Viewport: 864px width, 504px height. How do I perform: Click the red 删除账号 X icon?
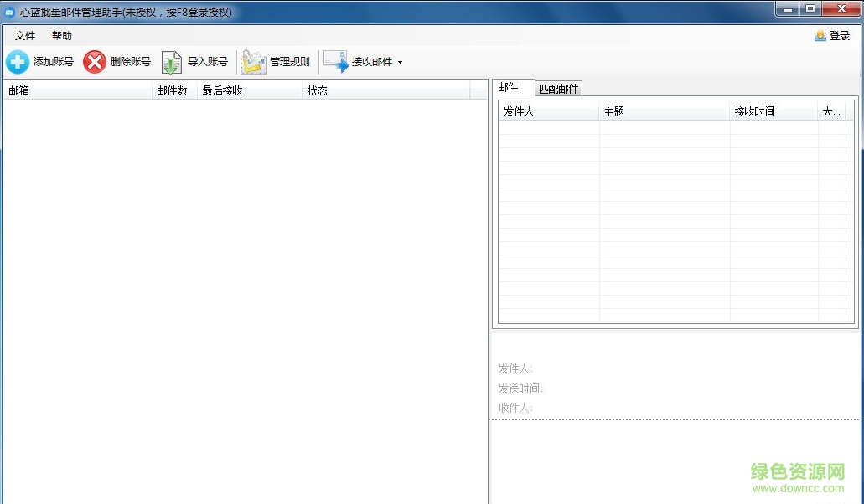tap(95, 61)
